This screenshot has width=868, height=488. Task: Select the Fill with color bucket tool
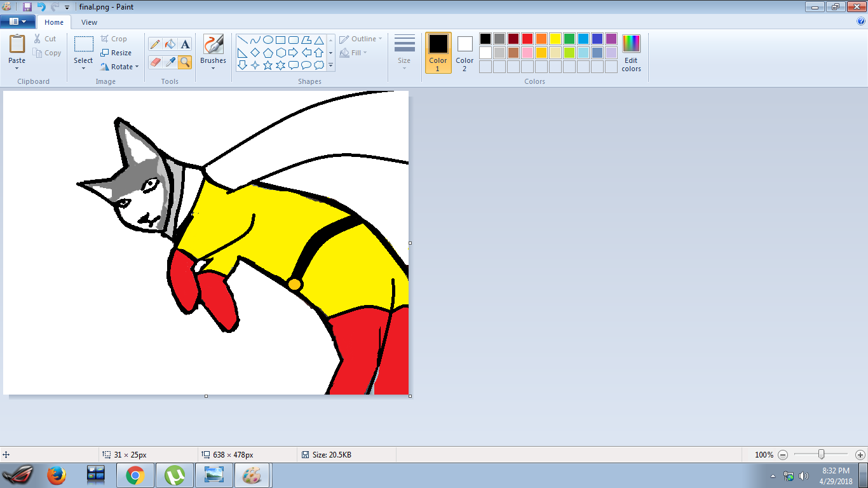pyautogui.click(x=170, y=44)
